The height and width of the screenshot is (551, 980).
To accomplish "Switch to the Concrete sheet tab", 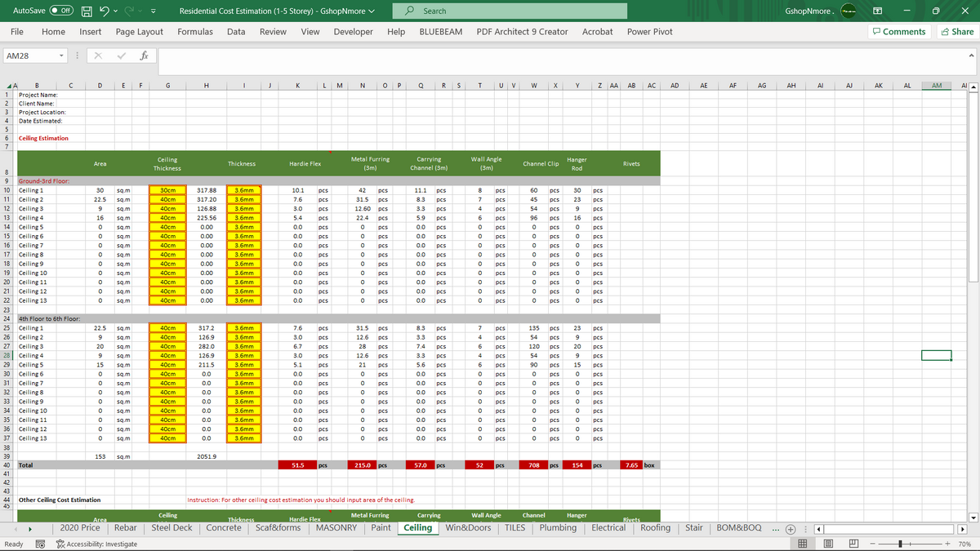I will (x=224, y=527).
